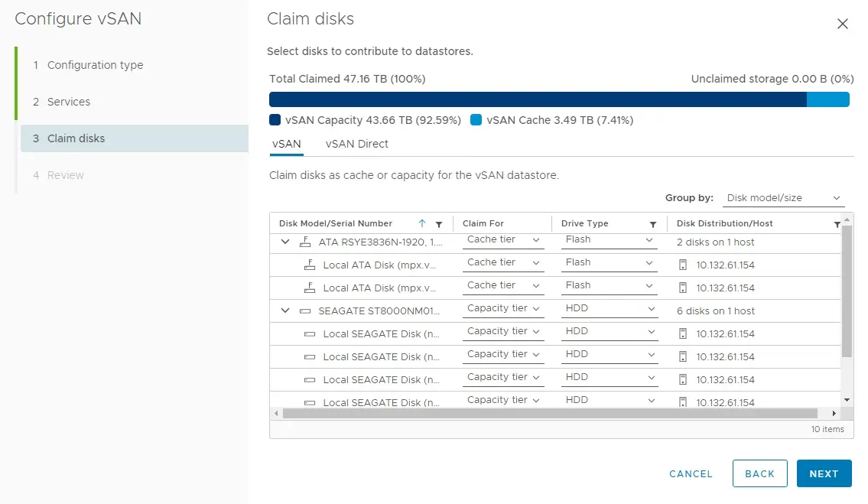
Task: Open Claim For dropdown of the ATA group row
Action: 503,240
